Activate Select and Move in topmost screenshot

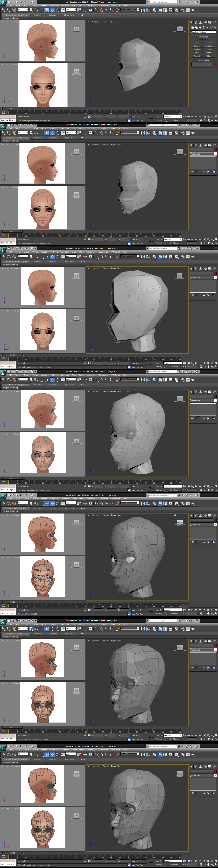52,10
